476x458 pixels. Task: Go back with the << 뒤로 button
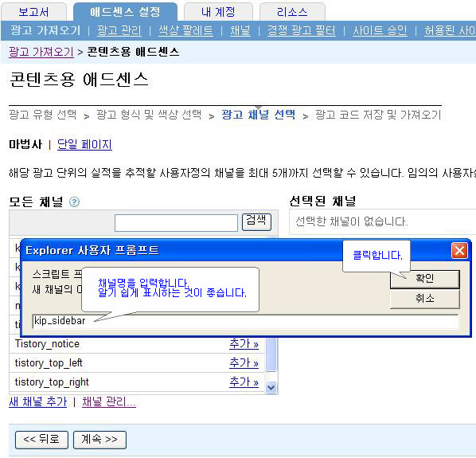click(x=41, y=440)
